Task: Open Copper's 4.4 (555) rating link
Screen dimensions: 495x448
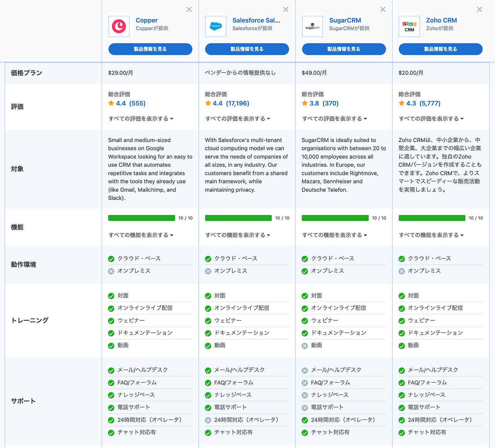Action: point(131,103)
